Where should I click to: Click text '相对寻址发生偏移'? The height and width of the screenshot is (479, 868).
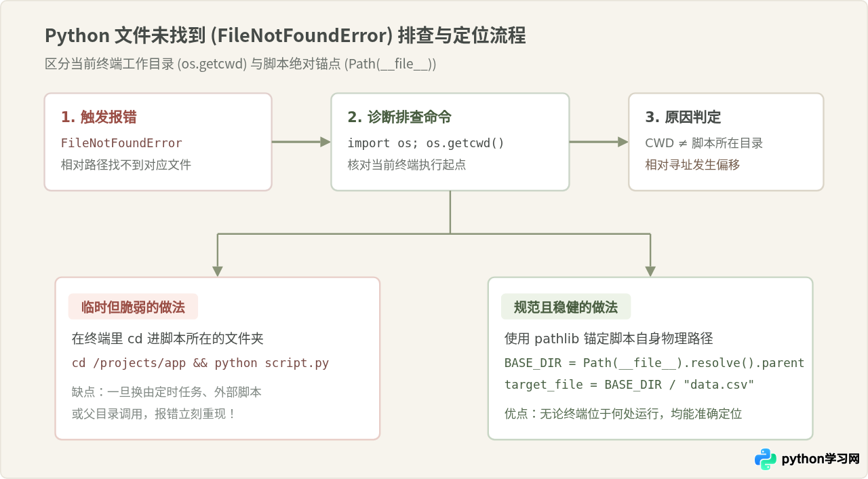click(692, 164)
